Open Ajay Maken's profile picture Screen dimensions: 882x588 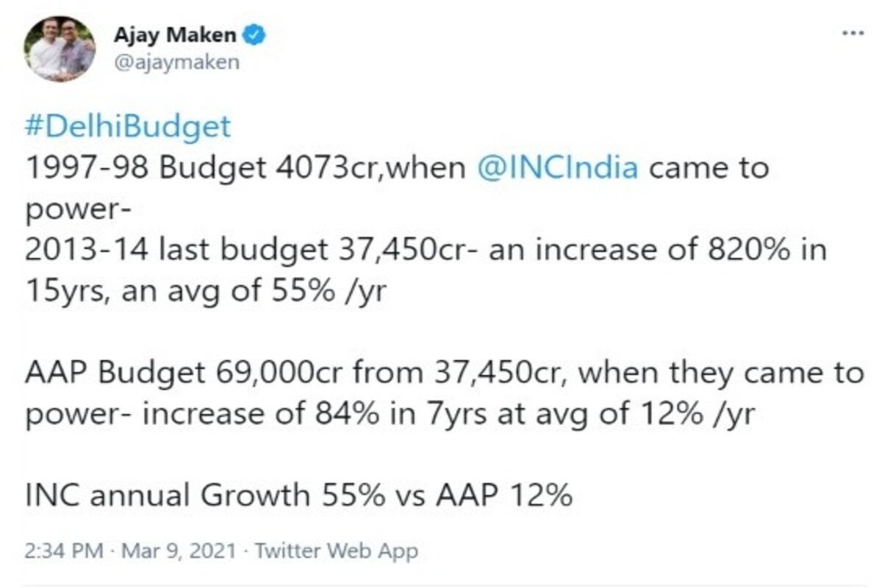tap(60, 49)
